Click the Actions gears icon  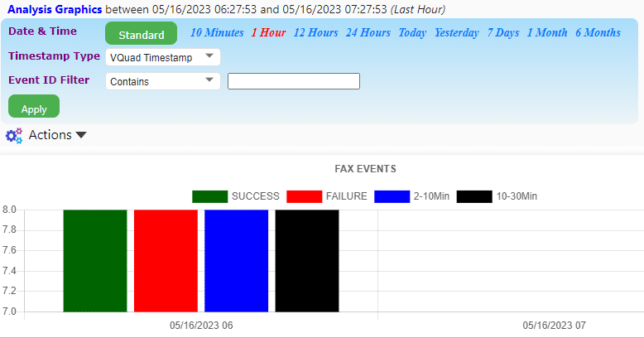(x=14, y=136)
